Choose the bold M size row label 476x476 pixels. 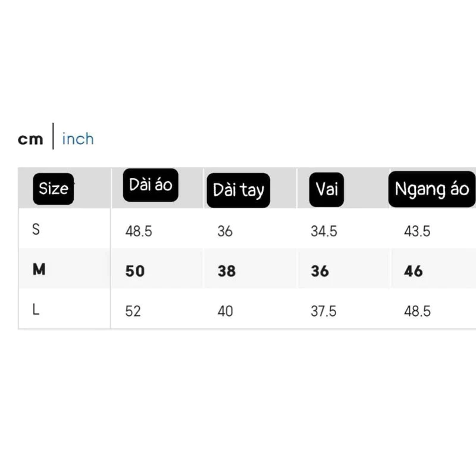pyautogui.click(x=39, y=270)
